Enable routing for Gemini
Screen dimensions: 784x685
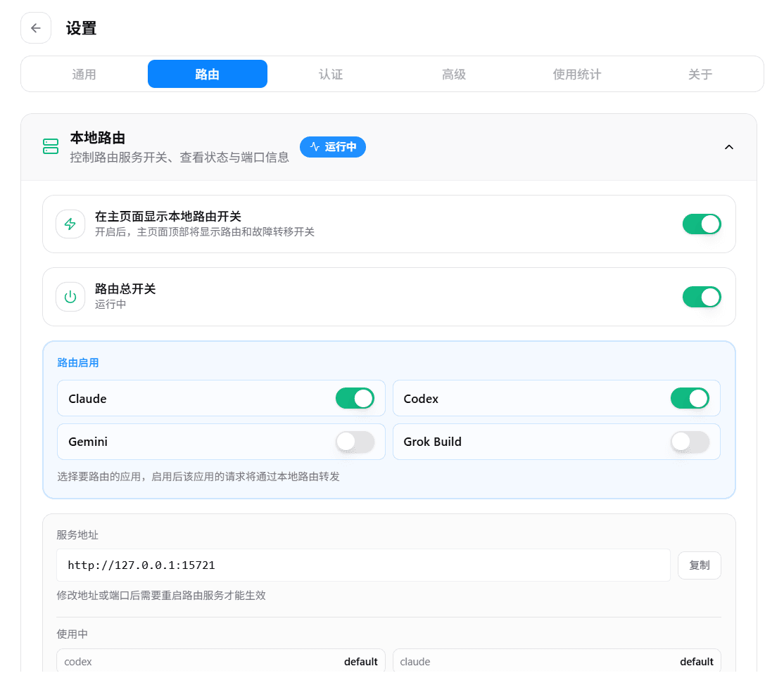[x=355, y=442]
